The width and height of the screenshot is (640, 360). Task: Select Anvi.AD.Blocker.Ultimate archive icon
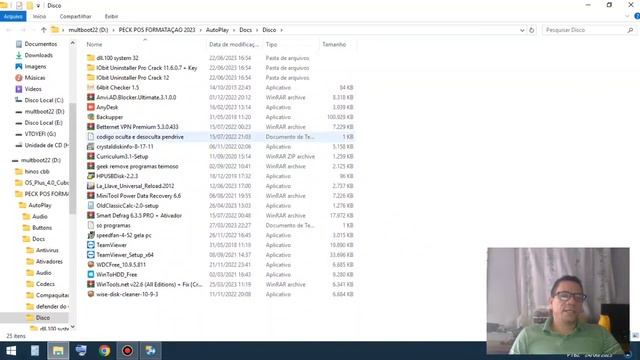coord(91,97)
